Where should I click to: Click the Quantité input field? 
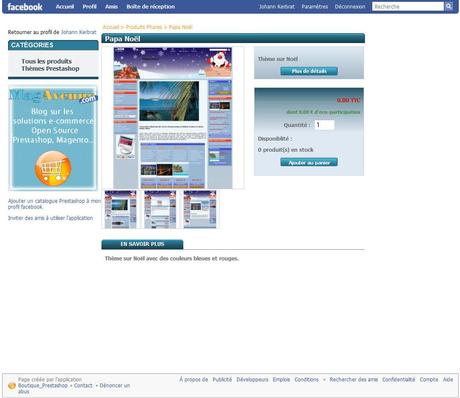[324, 125]
